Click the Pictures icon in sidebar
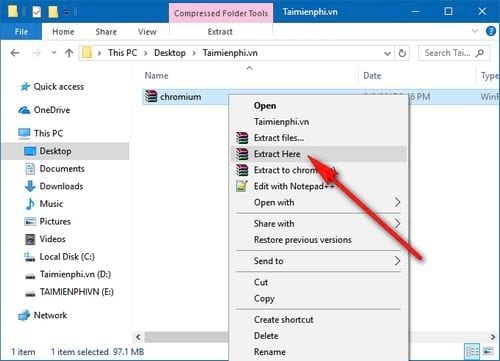This screenshot has height=361, width=500. pos(30,221)
